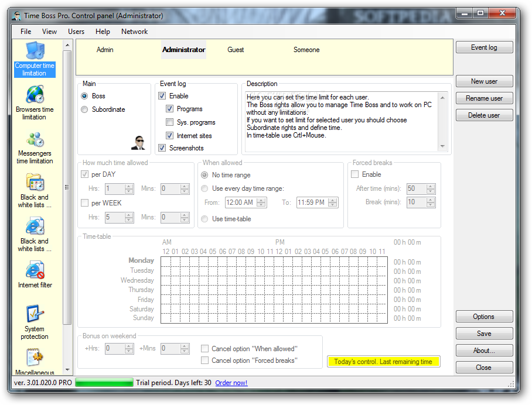Open Black and white lists browser icon
Viewport: 532px width, 405px height.
point(35,234)
